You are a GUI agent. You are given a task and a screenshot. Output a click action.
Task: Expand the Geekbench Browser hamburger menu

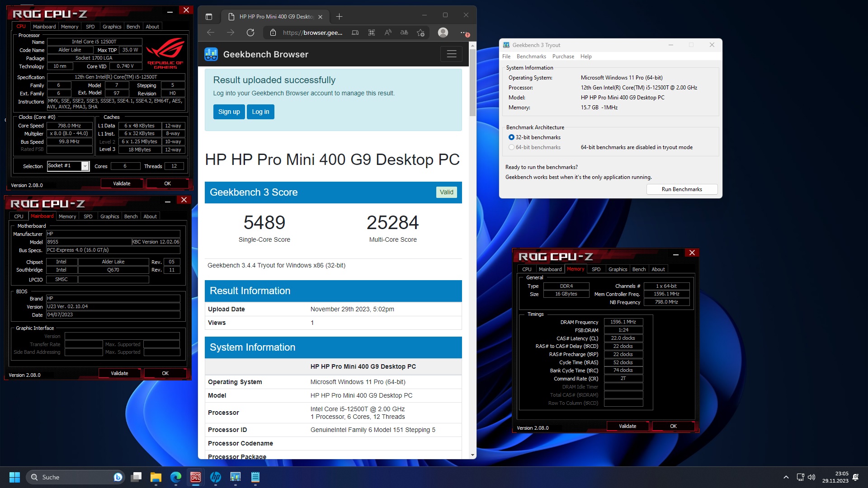coord(451,54)
